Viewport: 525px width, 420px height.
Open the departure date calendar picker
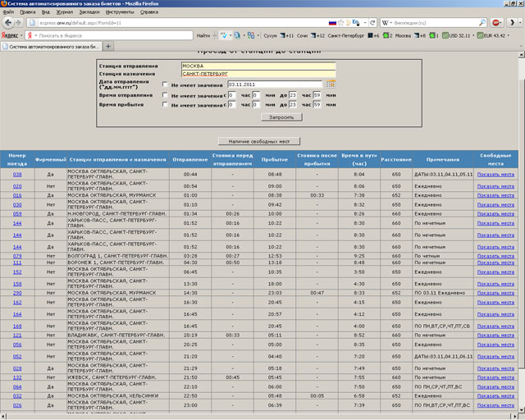click(331, 84)
